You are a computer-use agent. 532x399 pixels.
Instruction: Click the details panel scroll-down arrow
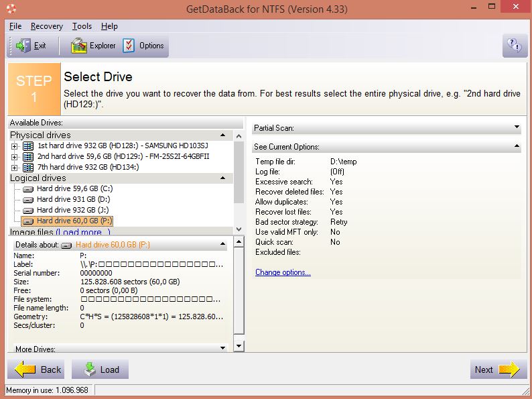(239, 345)
